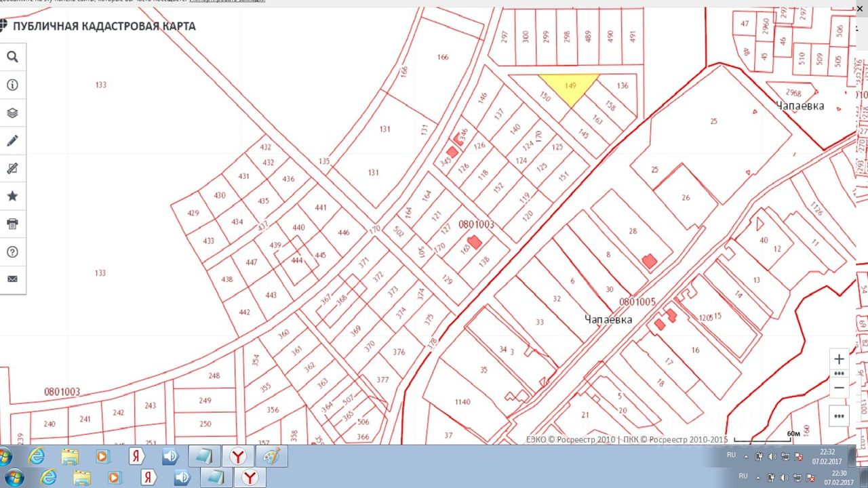868x488 pixels.
Task: Click parcel 443
Action: tap(271, 295)
